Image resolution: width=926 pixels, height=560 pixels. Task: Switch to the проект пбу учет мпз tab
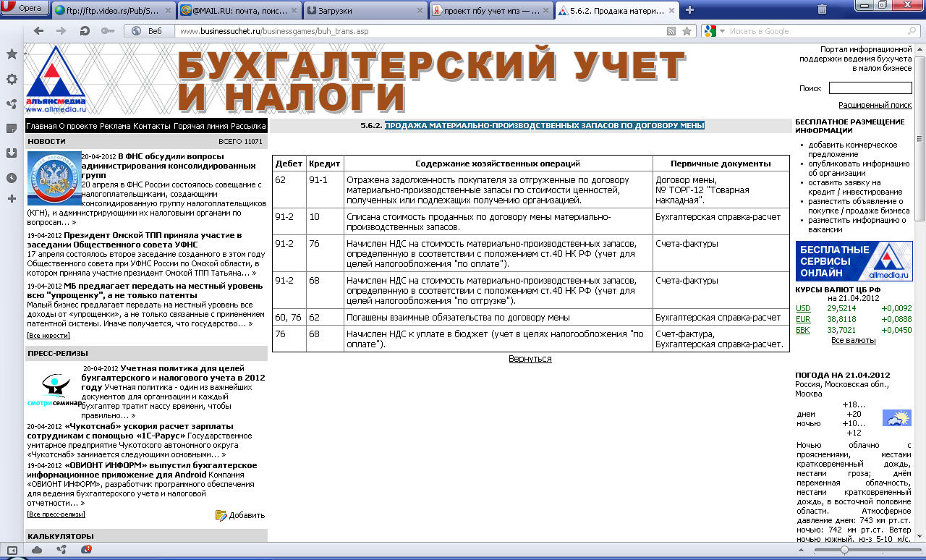coord(492,10)
